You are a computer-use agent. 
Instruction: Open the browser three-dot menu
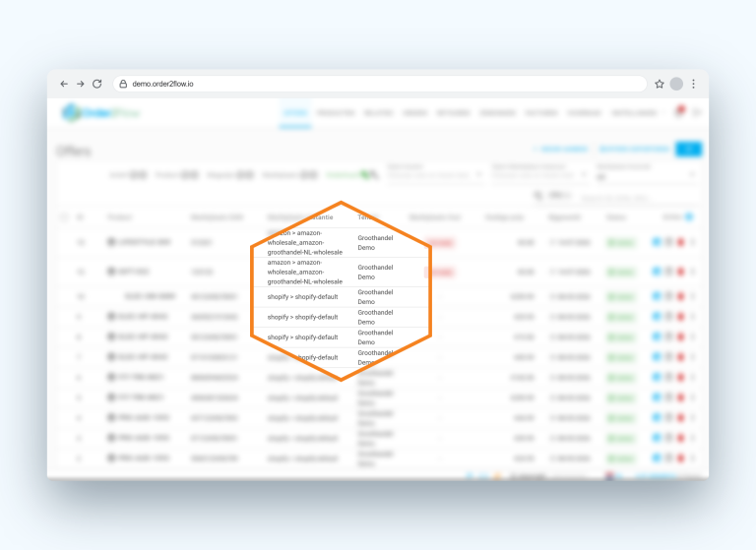pos(693,84)
